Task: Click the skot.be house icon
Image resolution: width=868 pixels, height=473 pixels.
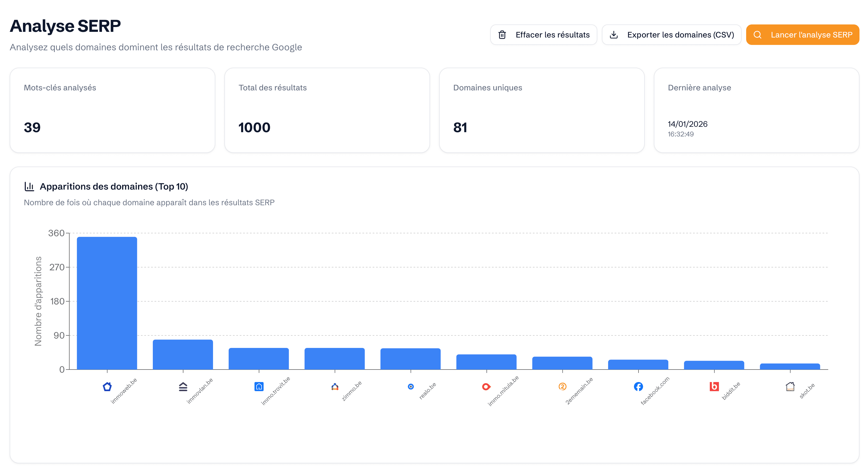Action: coord(790,386)
